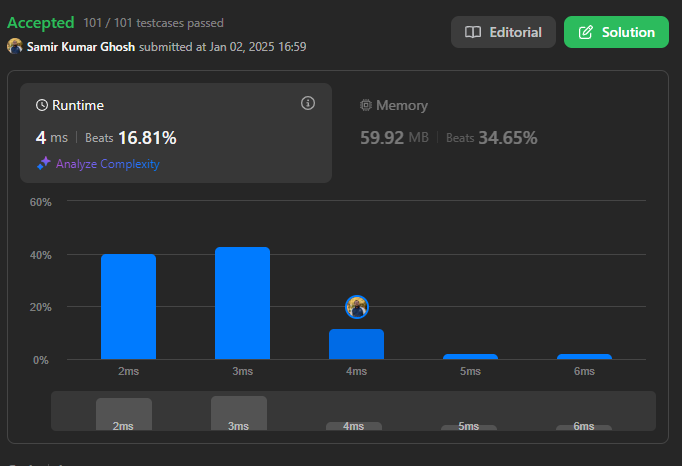Click the Analyze Complexity link
This screenshot has width=682, height=466.
tap(107, 164)
